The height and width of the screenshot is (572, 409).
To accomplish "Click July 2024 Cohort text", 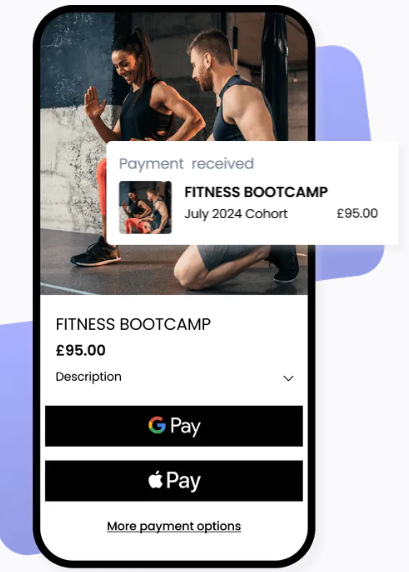I will coord(236,214).
